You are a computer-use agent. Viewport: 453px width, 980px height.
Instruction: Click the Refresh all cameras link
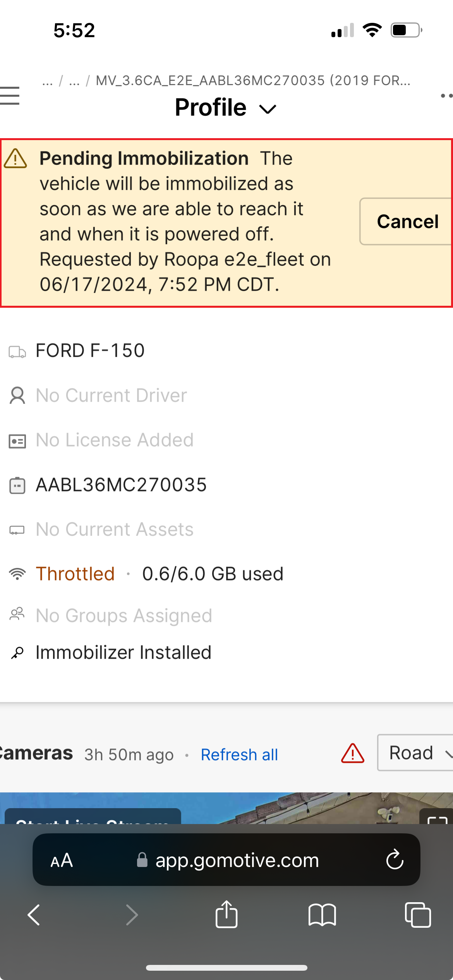tap(239, 755)
